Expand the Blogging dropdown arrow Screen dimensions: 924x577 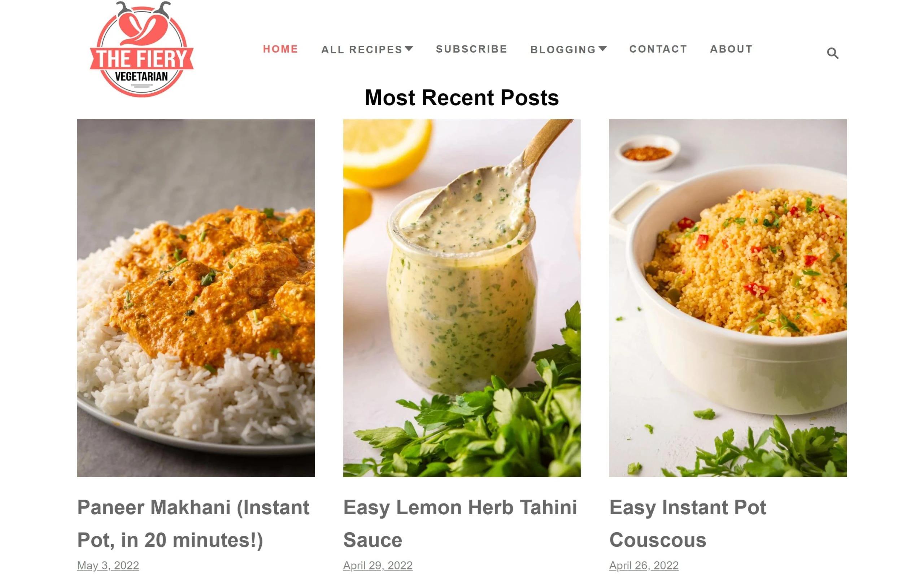click(602, 48)
